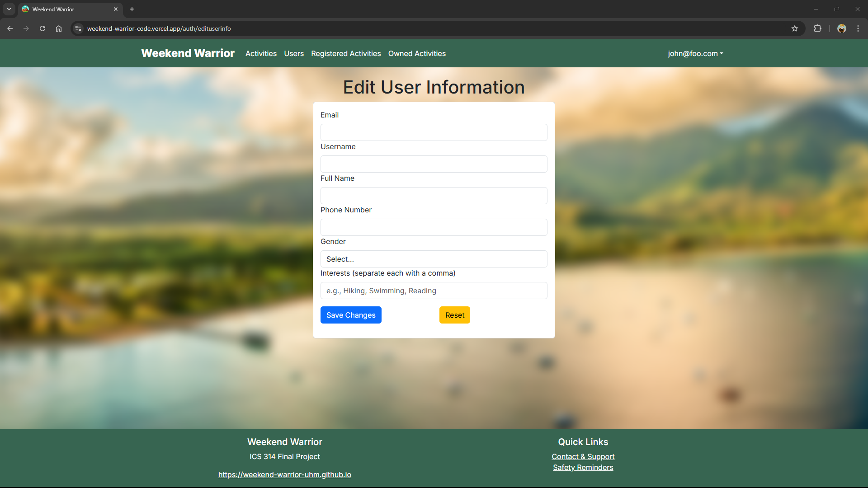Click the Interests input field

point(434,291)
